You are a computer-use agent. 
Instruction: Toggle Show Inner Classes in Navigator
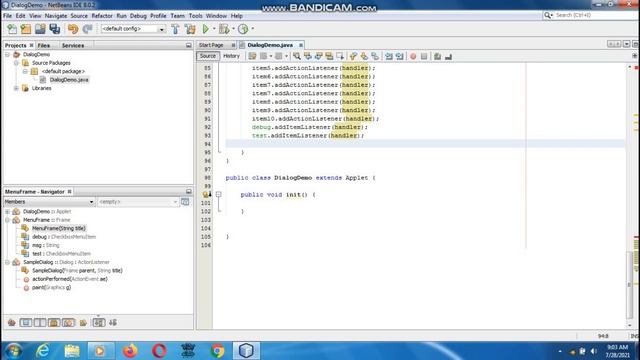pos(68,322)
